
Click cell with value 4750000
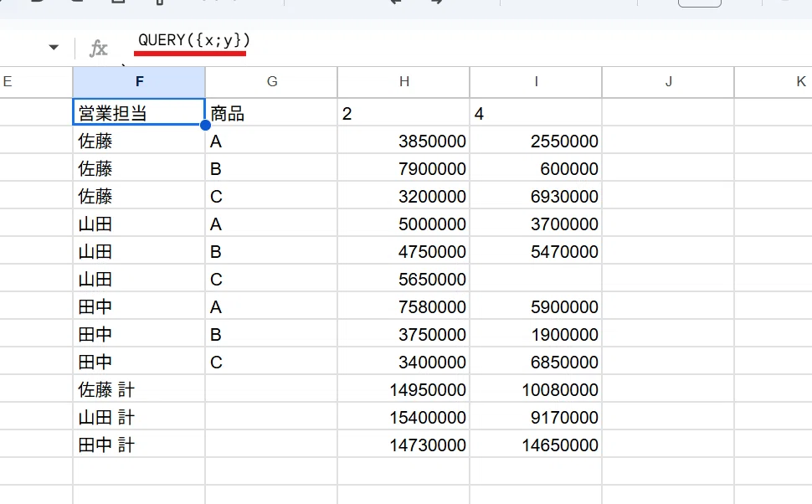404,251
